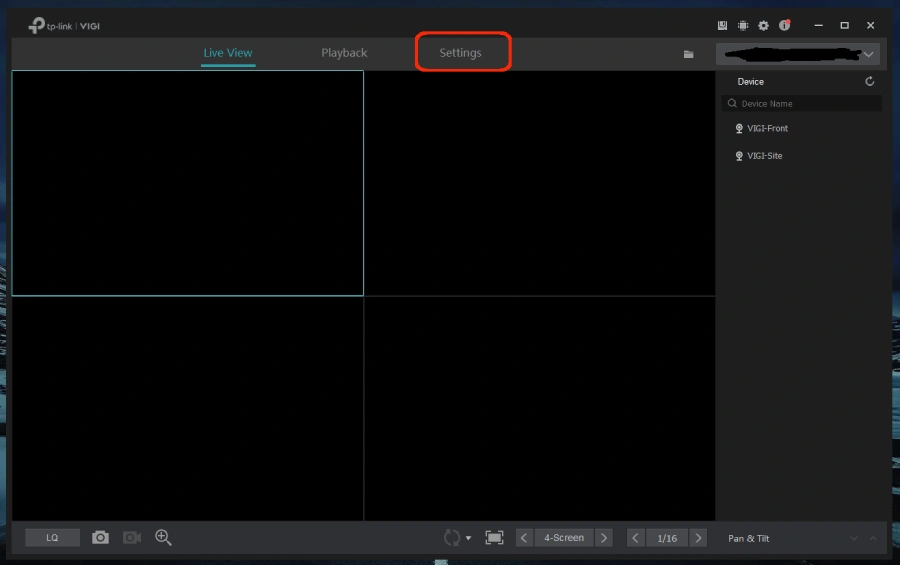Viewport: 900px width, 565px height.
Task: Expand Pan & Tilt with up chevron
Action: tap(873, 539)
